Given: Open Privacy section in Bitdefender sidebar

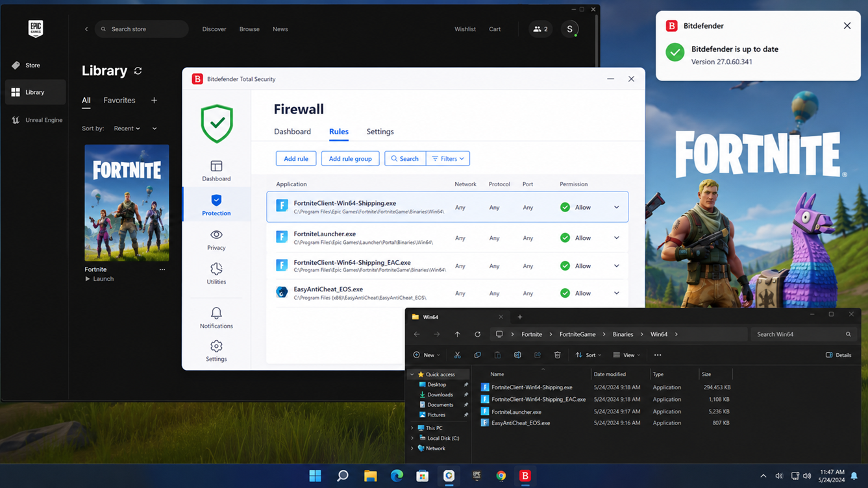Looking at the screenshot, I should coord(216,239).
